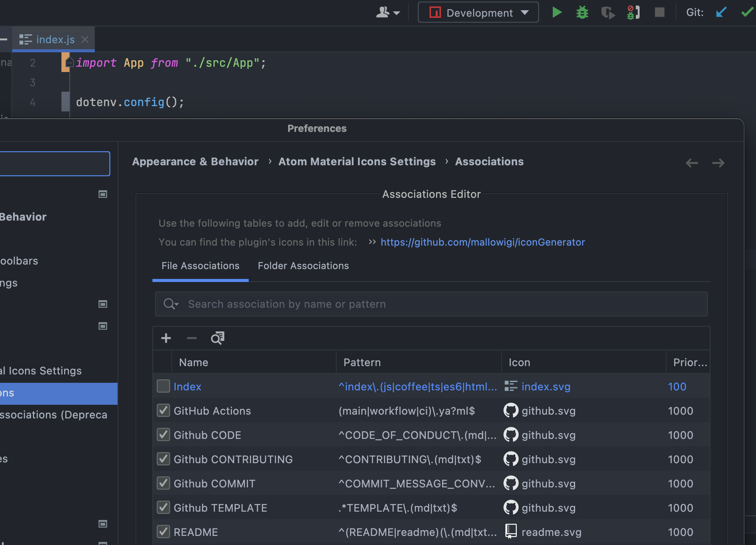756x545 pixels.
Task: Click the Debug bug icon
Action: point(582,13)
